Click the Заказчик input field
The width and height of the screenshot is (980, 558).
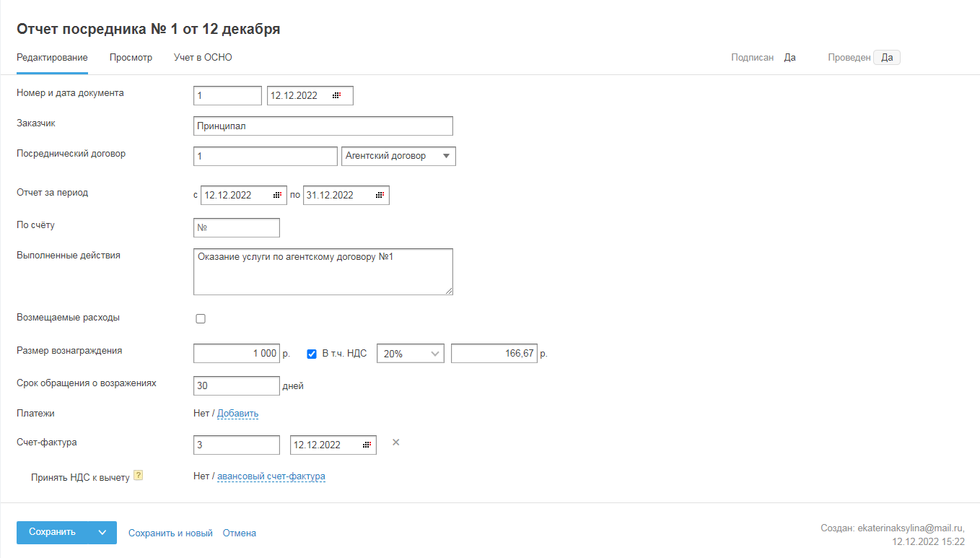[323, 126]
